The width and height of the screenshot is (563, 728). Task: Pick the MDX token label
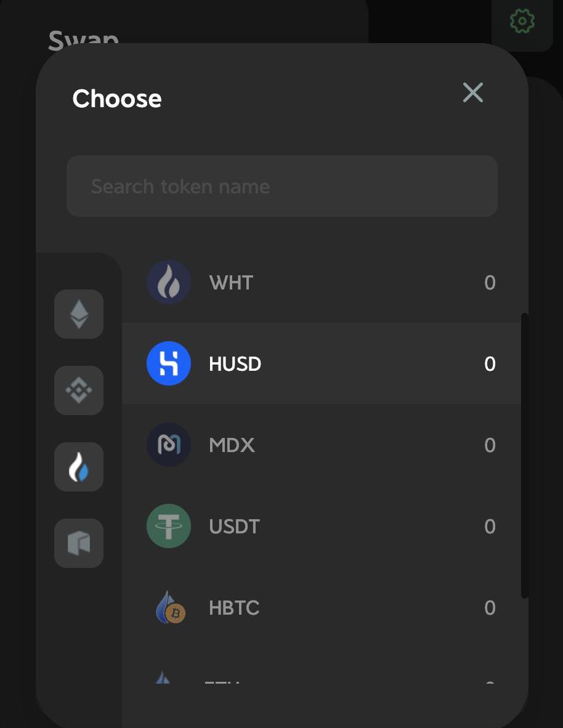(x=232, y=445)
